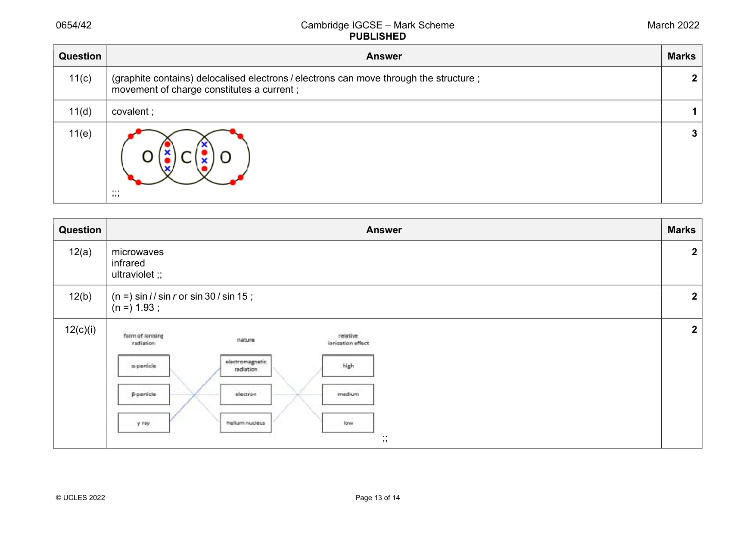
Task: Click the marks value for 12(b)
Action: [694, 296]
